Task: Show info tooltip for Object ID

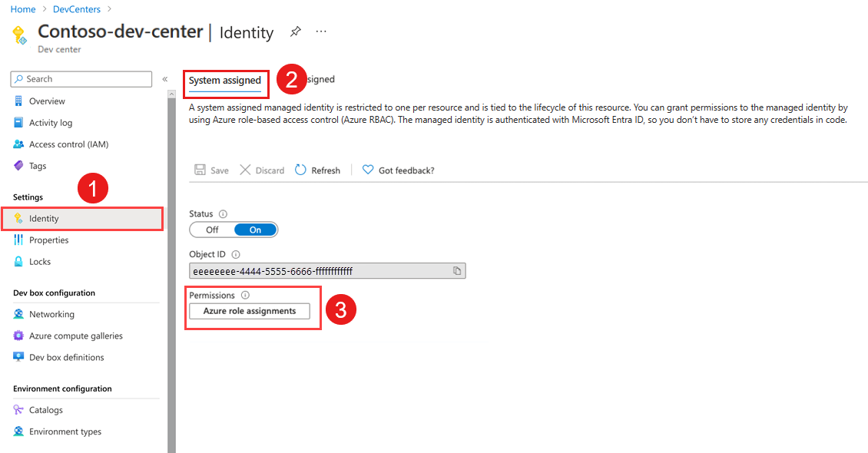Action: pos(235,254)
